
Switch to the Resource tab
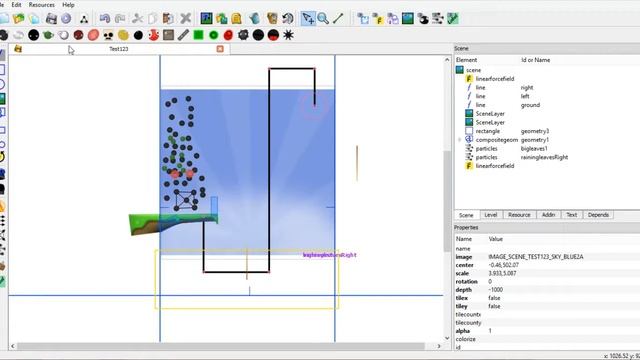[x=519, y=215]
